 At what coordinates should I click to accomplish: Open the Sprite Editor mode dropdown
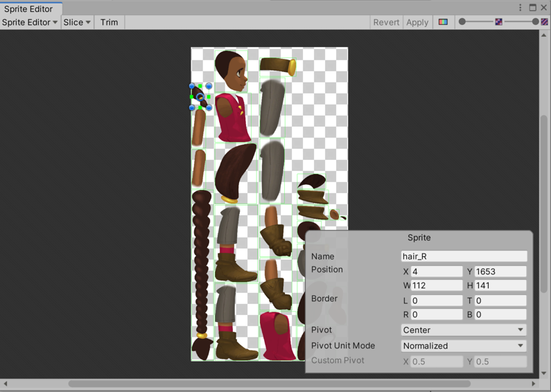(x=29, y=22)
